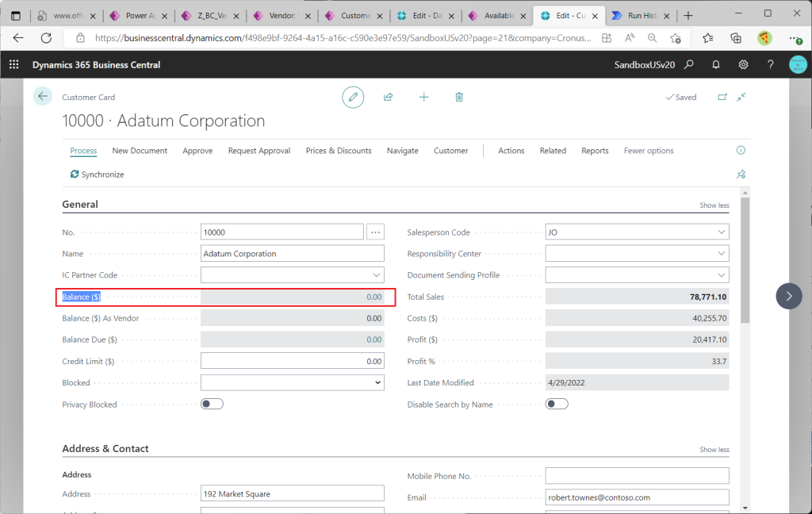Click the Synchronize action

click(x=98, y=174)
